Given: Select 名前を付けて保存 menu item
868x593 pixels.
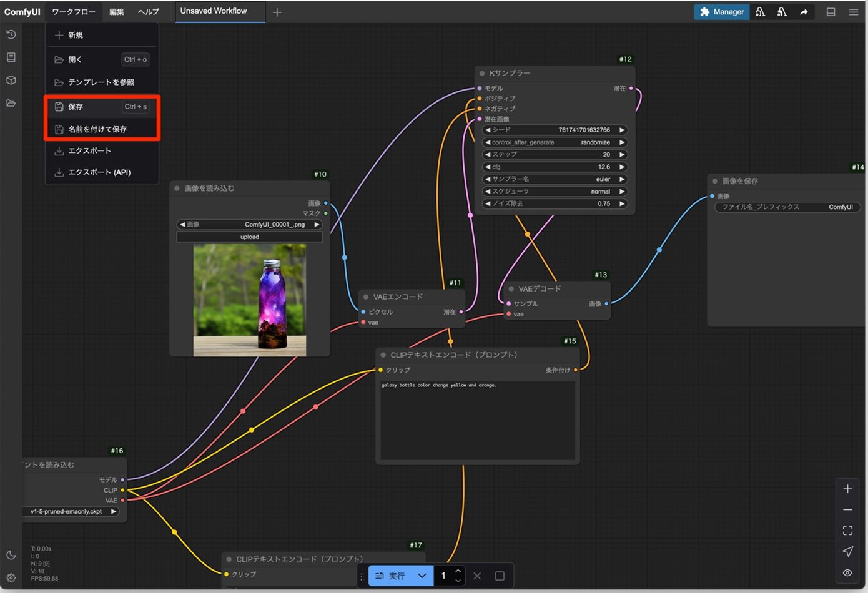Looking at the screenshot, I should (x=97, y=129).
